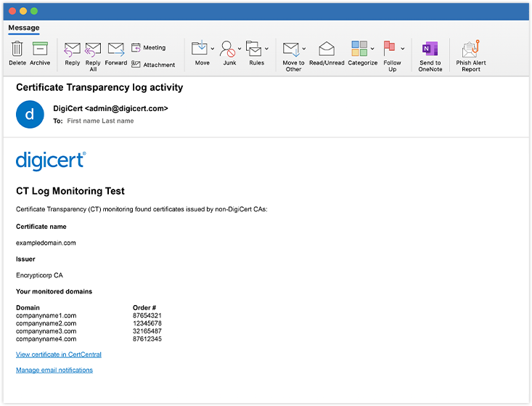Click the DigiCert sender avatar
The width and height of the screenshot is (532, 406).
[30, 115]
